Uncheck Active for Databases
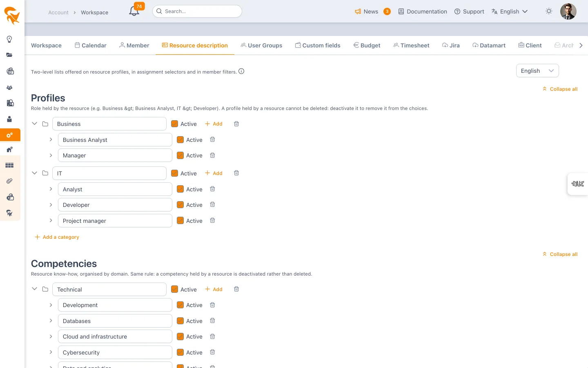Image resolution: width=588 pixels, height=368 pixels. 180,321
